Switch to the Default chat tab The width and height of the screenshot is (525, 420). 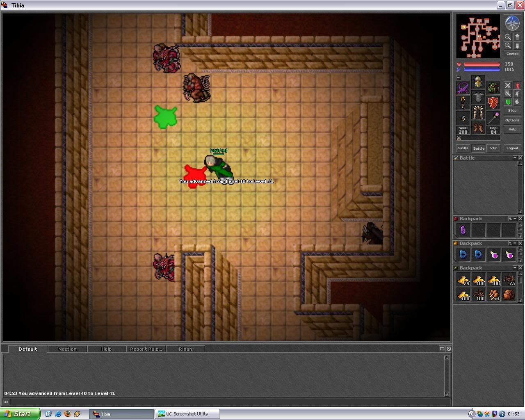(28, 349)
